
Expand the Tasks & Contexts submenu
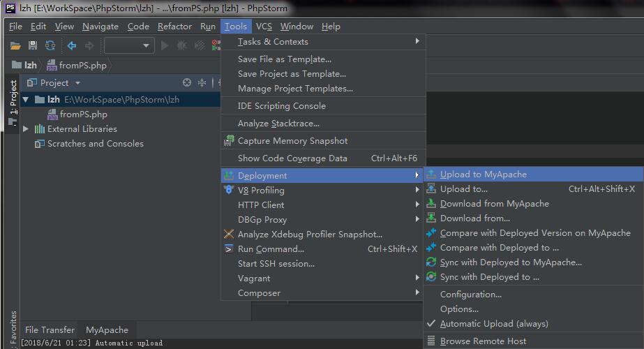[323, 41]
